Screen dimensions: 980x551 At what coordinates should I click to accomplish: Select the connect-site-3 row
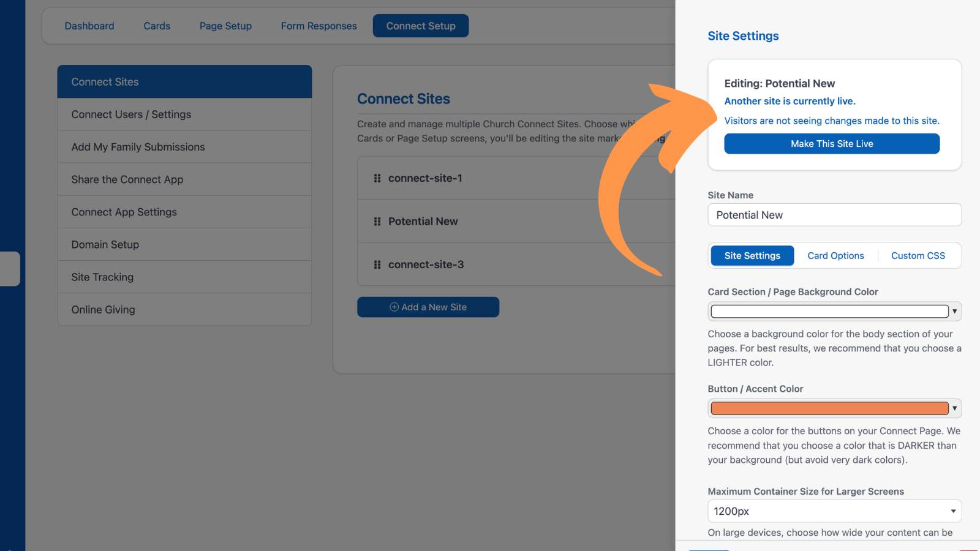click(x=516, y=264)
